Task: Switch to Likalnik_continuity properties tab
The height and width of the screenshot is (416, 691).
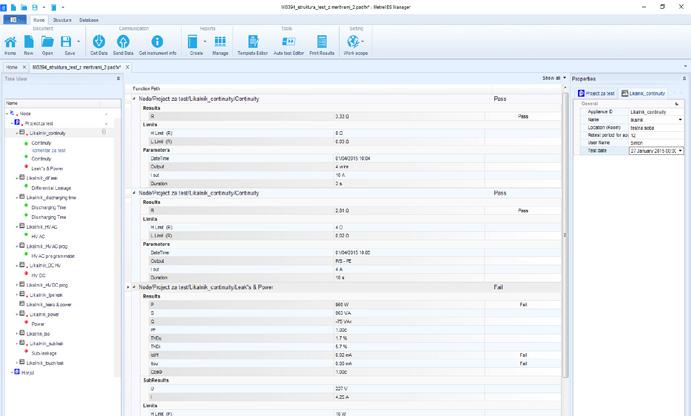Action: click(643, 93)
